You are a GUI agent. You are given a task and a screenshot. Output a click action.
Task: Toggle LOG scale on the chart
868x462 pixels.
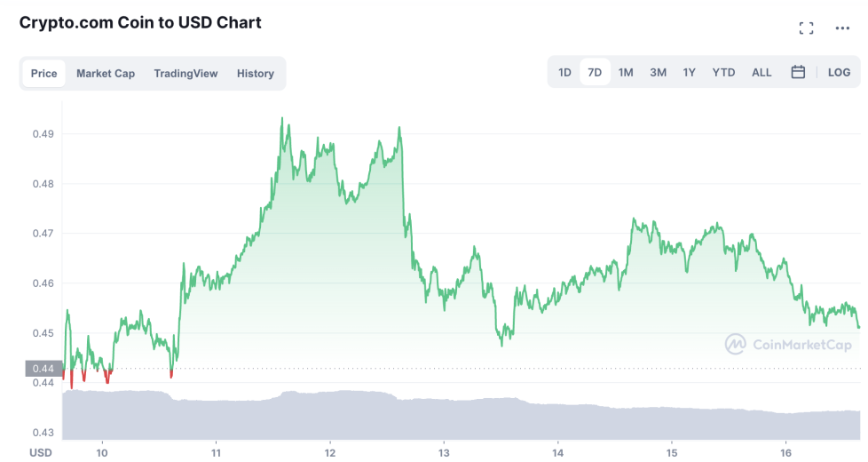tap(839, 73)
